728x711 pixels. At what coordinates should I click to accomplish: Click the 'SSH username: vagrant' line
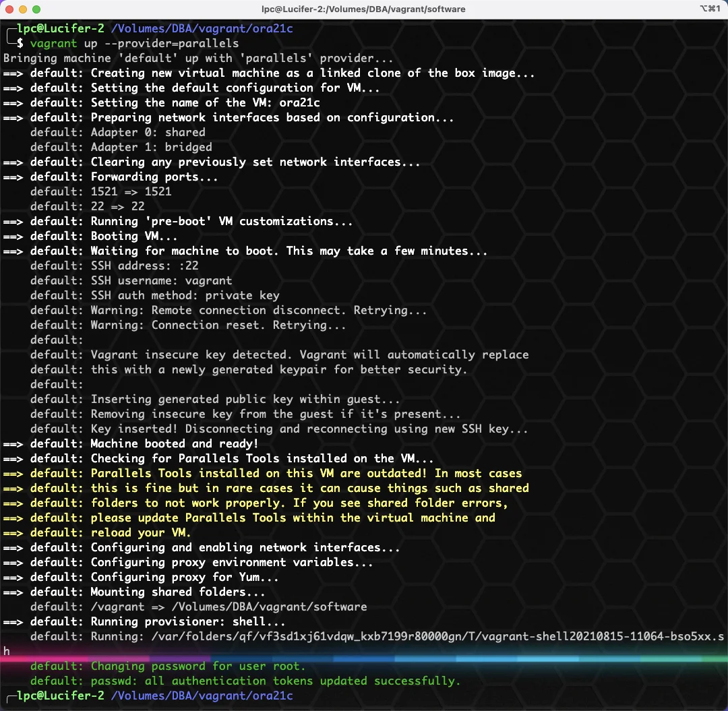point(131,281)
